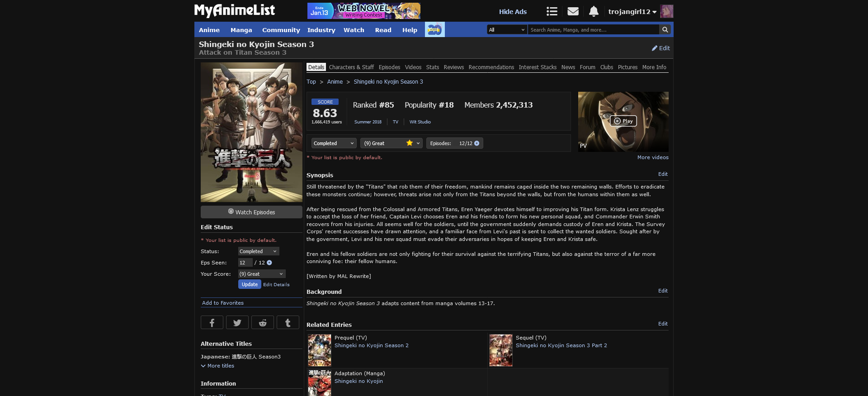
Task: Open Shingeki no Kyojin Season 2 link
Action: click(371, 345)
